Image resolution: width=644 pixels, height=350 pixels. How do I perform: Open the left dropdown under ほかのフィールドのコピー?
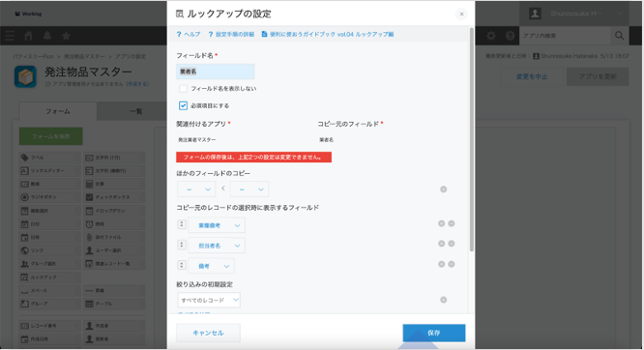pos(196,190)
